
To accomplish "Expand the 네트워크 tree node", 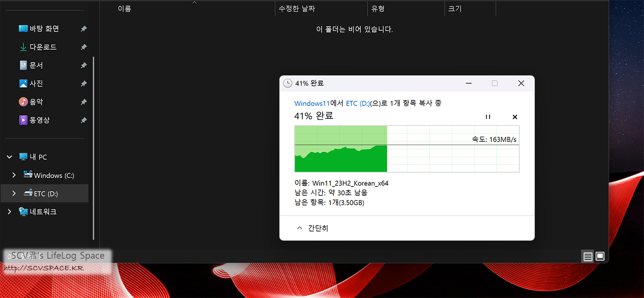I will pos(10,212).
